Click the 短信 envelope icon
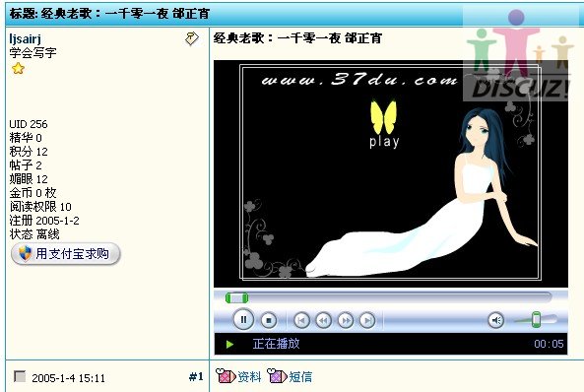The height and width of the screenshot is (392, 584). coord(277,375)
